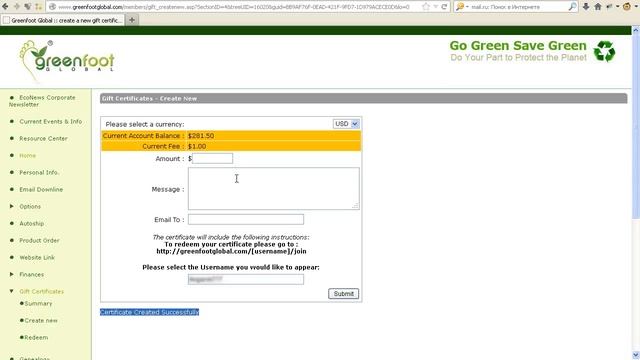Click 'Certificate Created Successfully' highlighted text
Viewport: 640px width, 360px height.
(149, 312)
